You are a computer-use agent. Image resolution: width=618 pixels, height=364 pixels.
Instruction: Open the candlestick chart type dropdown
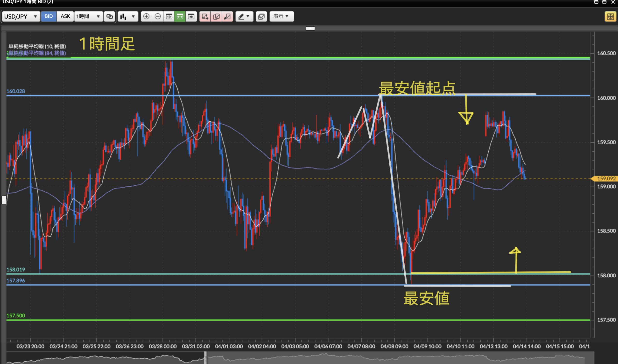(128, 16)
